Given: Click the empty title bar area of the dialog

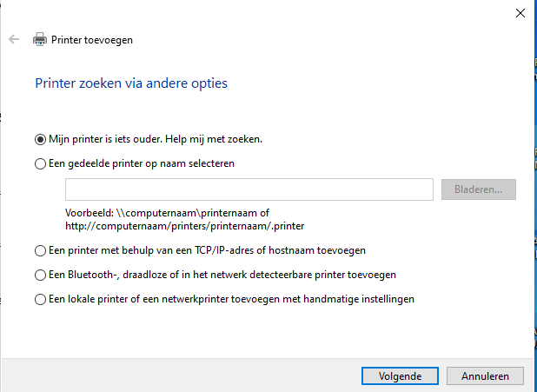Looking at the screenshot, I should (261, 12).
